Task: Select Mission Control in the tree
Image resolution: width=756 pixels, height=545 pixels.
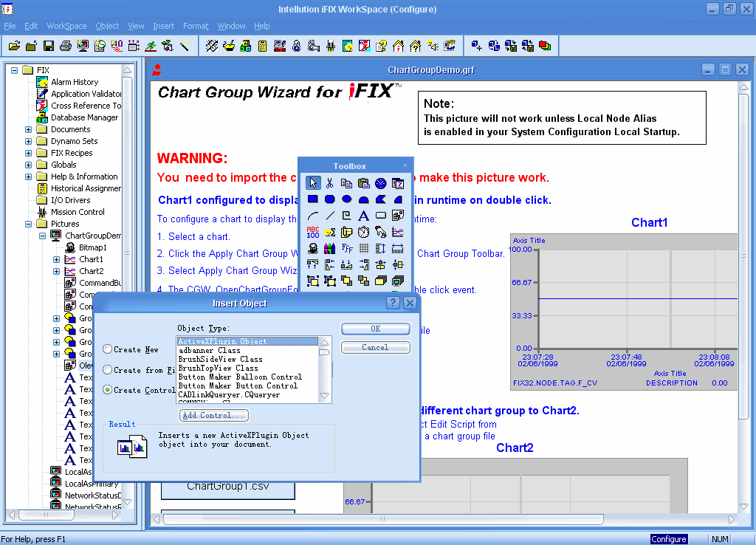Action: coord(78,212)
